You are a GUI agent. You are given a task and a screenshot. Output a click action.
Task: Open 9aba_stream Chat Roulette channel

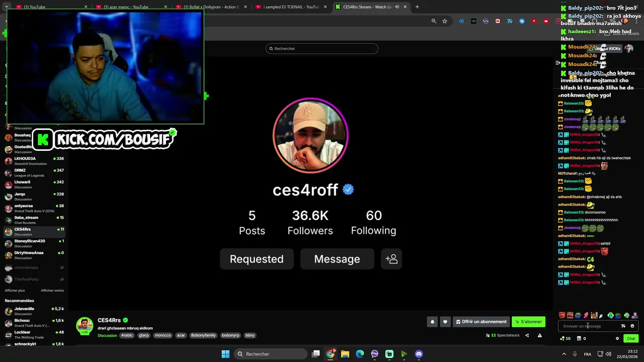(34, 220)
